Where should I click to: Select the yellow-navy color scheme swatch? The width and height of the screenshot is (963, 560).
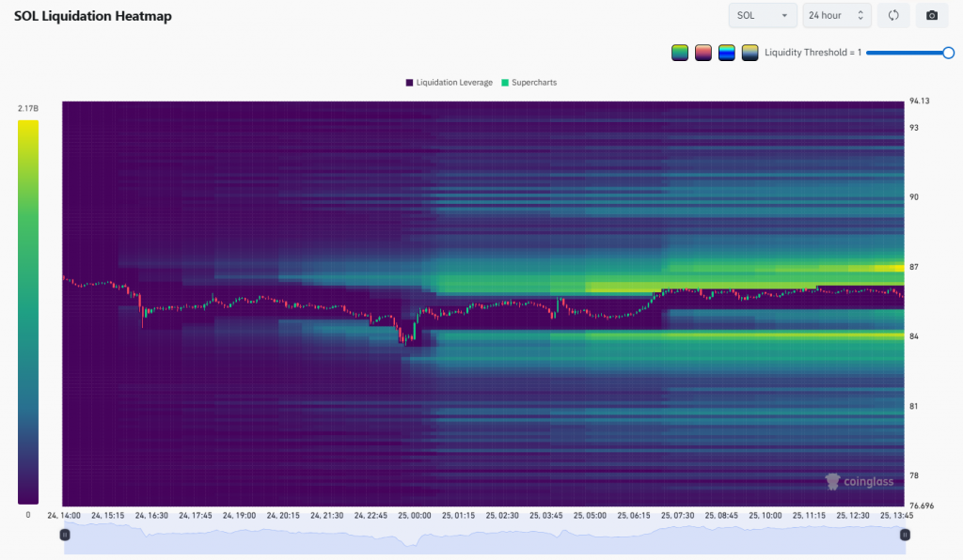(x=750, y=53)
